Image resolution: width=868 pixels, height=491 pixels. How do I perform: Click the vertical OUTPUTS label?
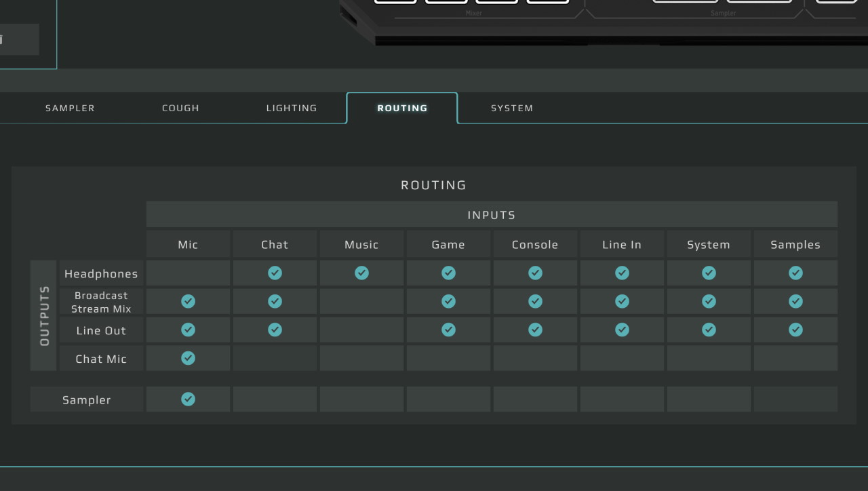[44, 315]
